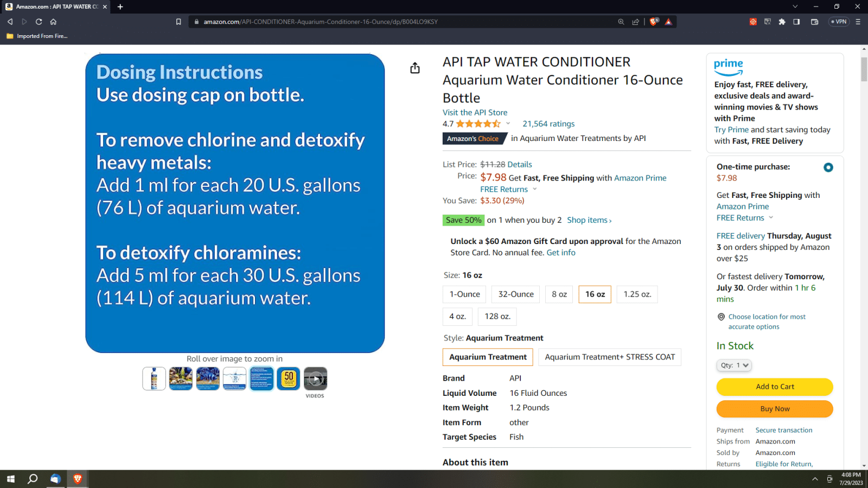Visit the API Store link

tap(475, 113)
